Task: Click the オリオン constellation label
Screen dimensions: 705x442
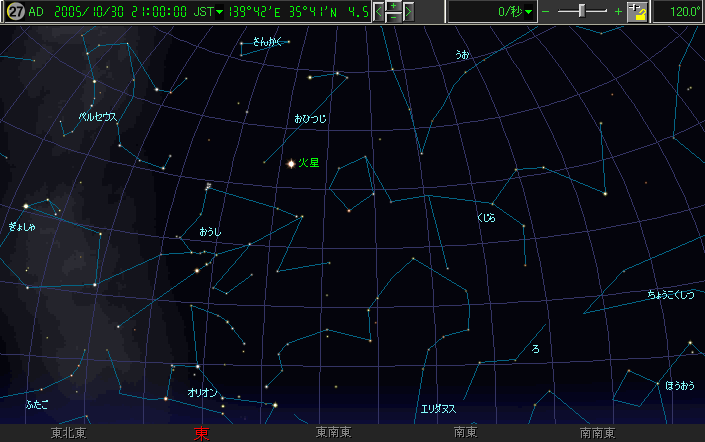Action: point(202,393)
